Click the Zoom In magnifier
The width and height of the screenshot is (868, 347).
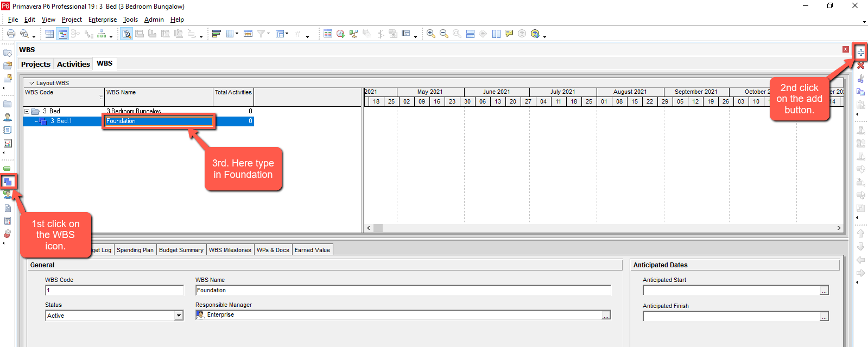pos(431,34)
